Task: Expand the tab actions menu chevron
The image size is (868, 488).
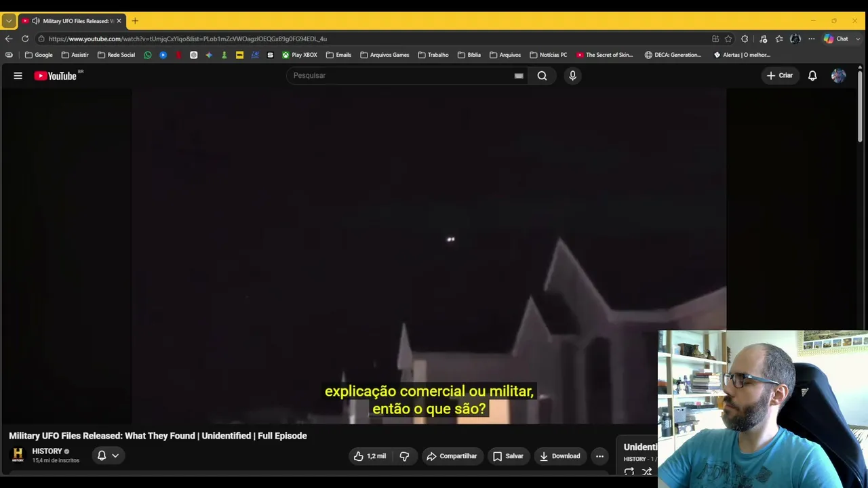Action: (x=9, y=21)
